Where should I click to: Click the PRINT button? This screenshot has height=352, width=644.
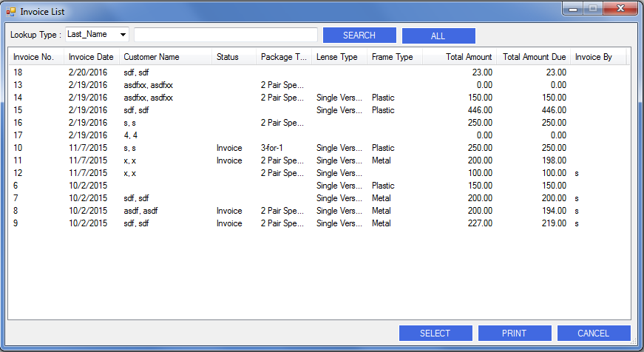click(x=515, y=334)
